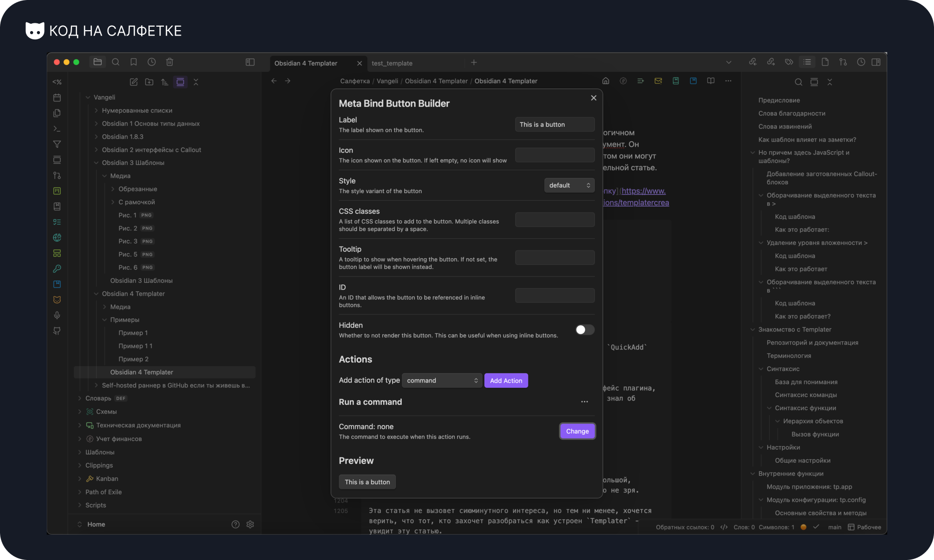Open the green Kanban board ribbon icon

pos(57,191)
